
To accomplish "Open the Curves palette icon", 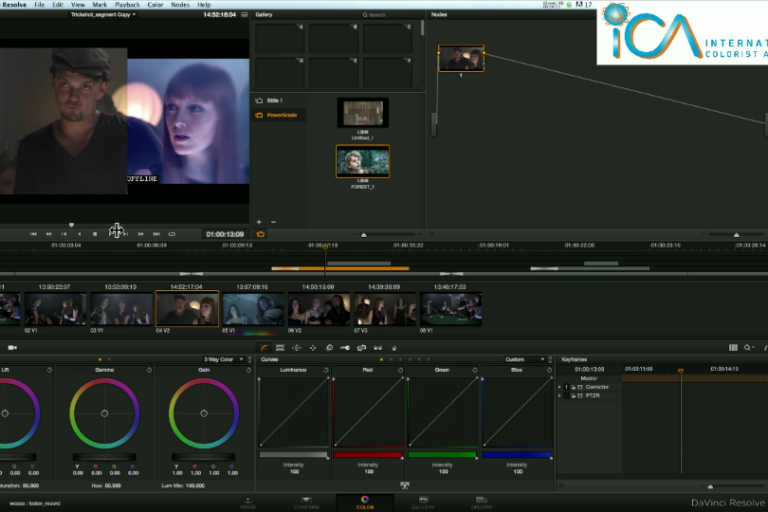I will tap(264, 347).
